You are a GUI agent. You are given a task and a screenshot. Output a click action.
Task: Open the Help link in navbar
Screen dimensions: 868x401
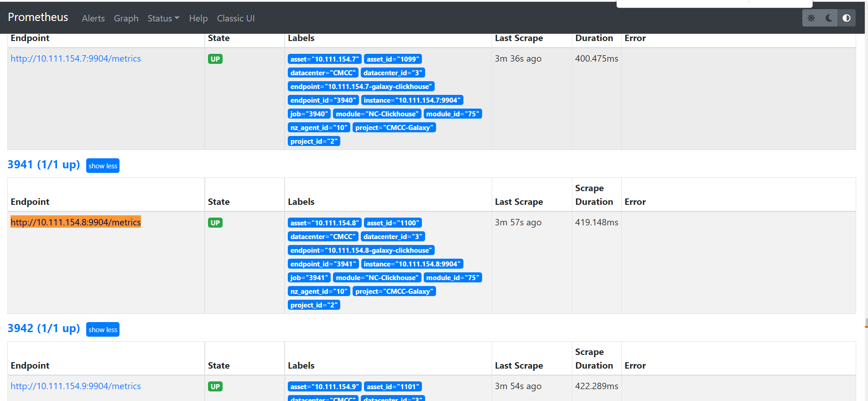pyautogui.click(x=198, y=18)
